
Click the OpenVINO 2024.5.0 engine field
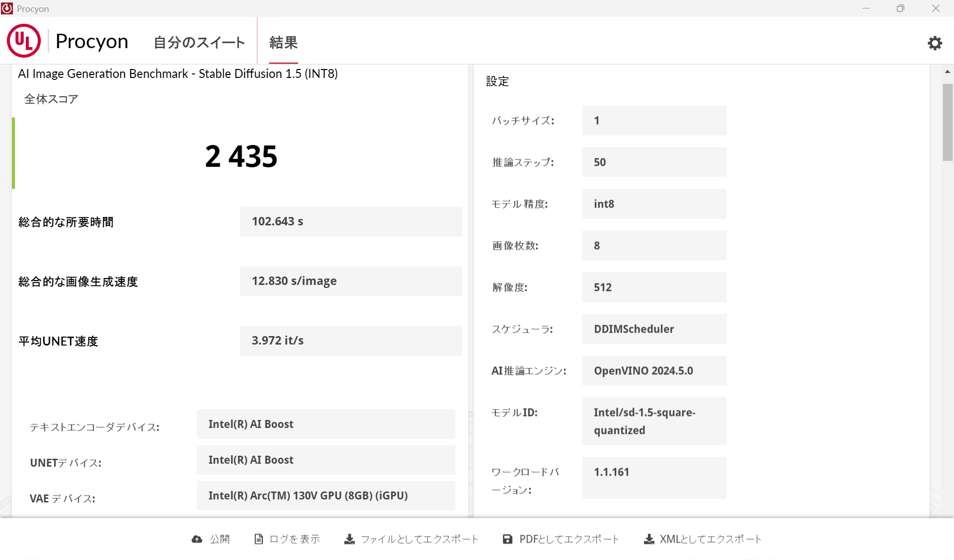pos(654,371)
